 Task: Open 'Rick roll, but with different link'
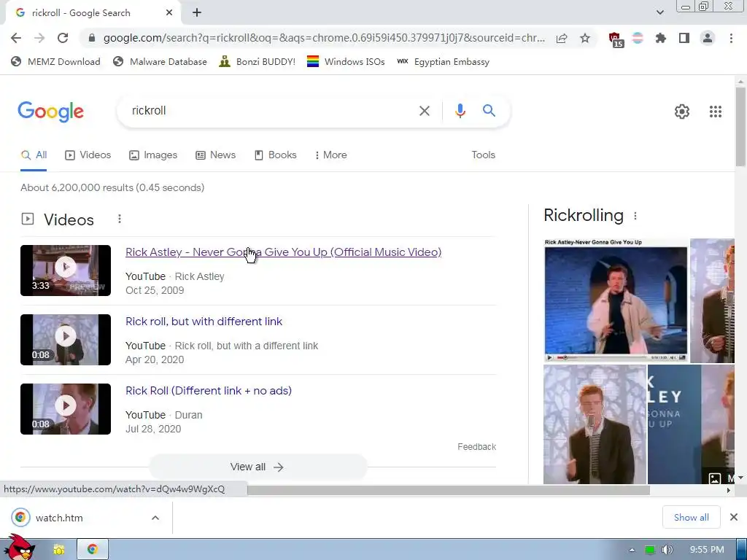204,322
